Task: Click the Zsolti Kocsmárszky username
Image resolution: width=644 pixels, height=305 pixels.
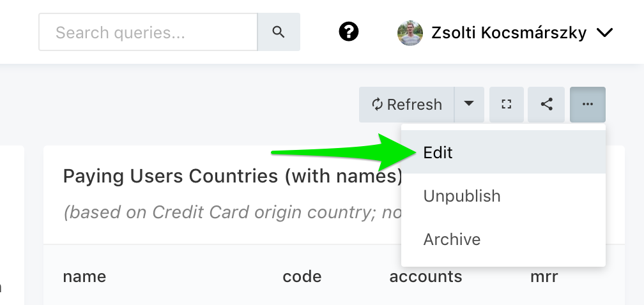Action: click(509, 33)
